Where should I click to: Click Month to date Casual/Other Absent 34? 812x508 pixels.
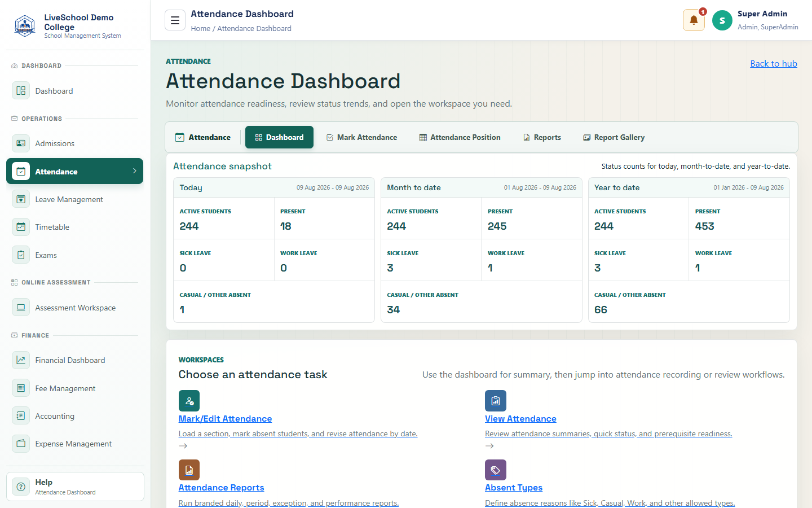coord(394,310)
